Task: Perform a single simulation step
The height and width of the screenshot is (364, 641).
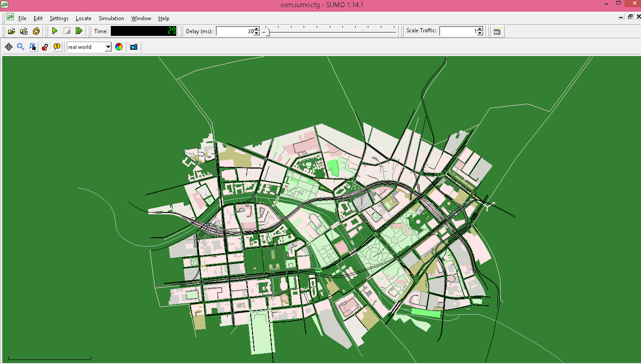Action: tap(79, 31)
